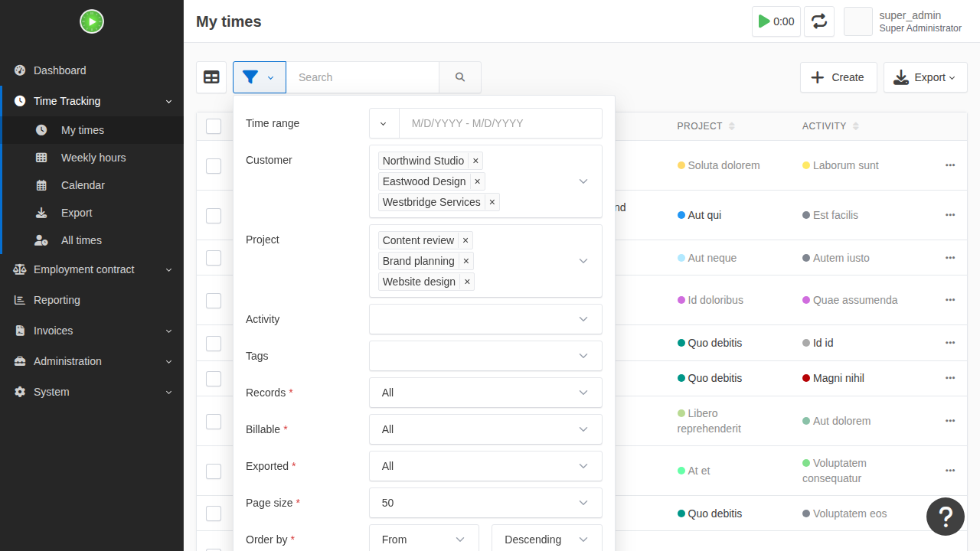Open Calendar from the sidebar

tap(92, 185)
